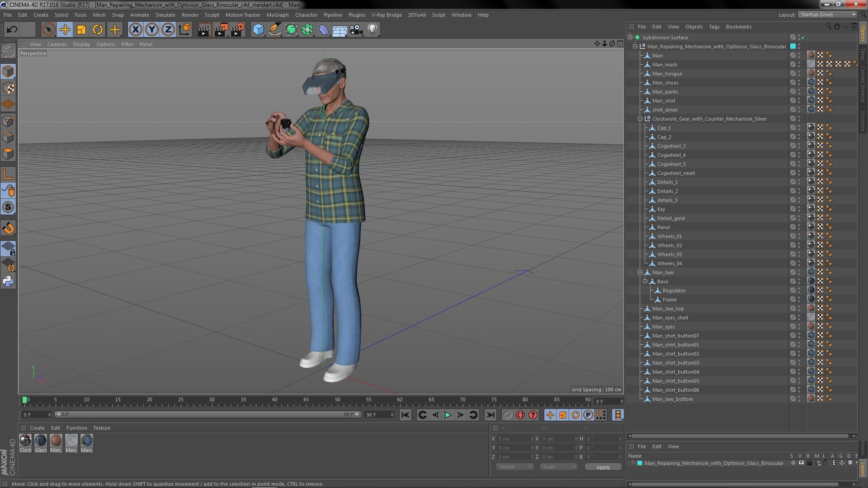Select the Move tool in top toolbar
This screenshot has height=488, width=868.
tap(65, 30)
